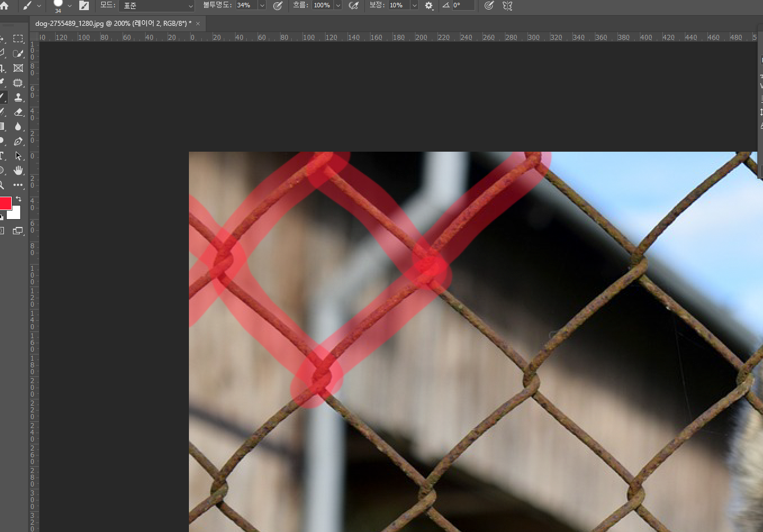Select the Zoom magnifier tool
This screenshot has height=532, width=763.
click(2, 185)
